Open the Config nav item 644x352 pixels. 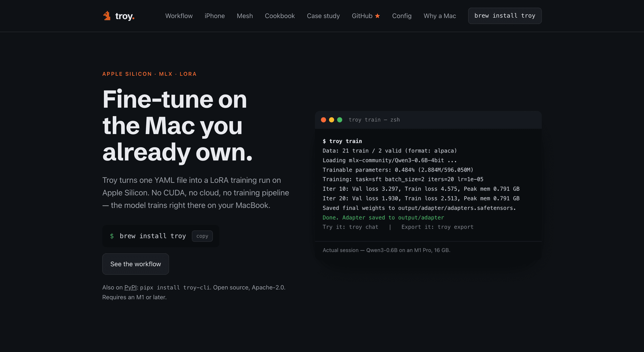[402, 16]
